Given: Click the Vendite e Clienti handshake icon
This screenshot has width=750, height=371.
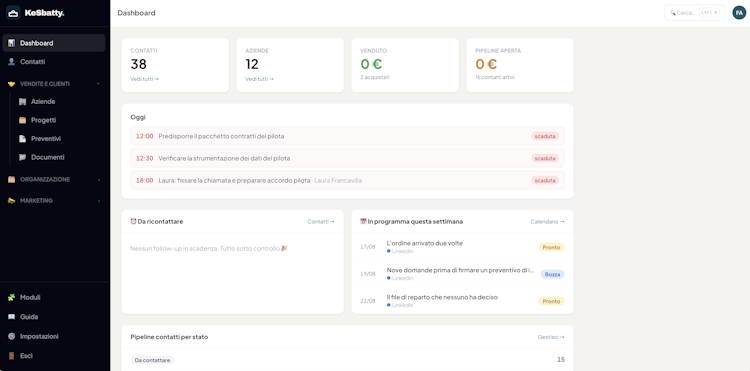Looking at the screenshot, I should pyautogui.click(x=11, y=84).
